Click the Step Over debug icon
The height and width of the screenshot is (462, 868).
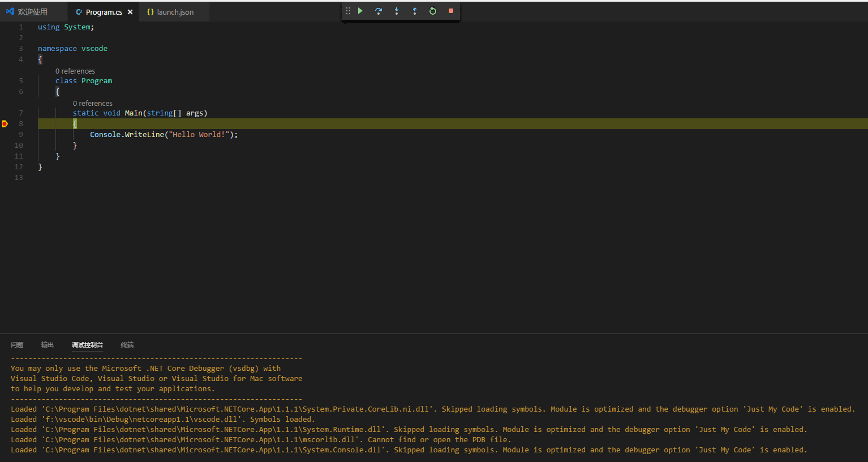[379, 11]
